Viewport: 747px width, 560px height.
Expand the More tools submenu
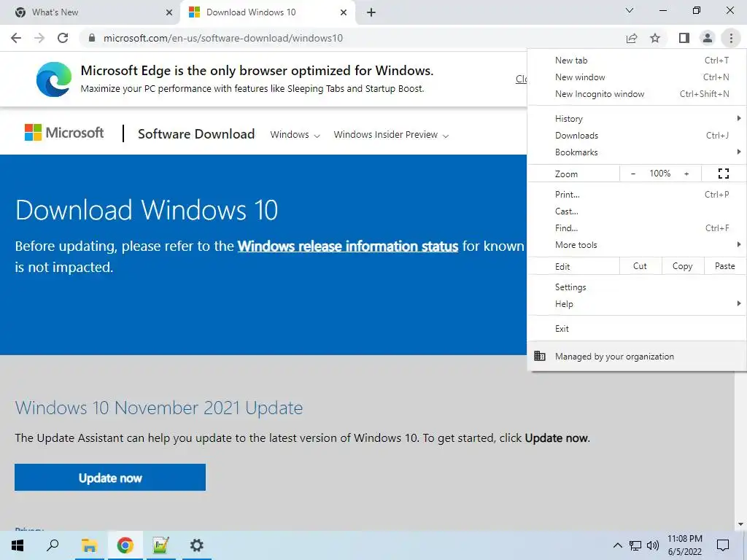(637, 245)
